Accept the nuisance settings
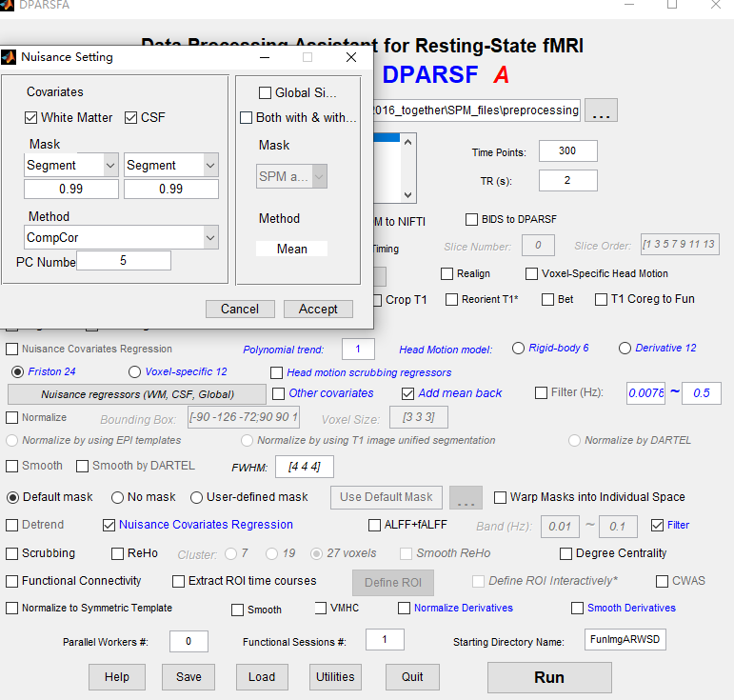 tap(318, 309)
